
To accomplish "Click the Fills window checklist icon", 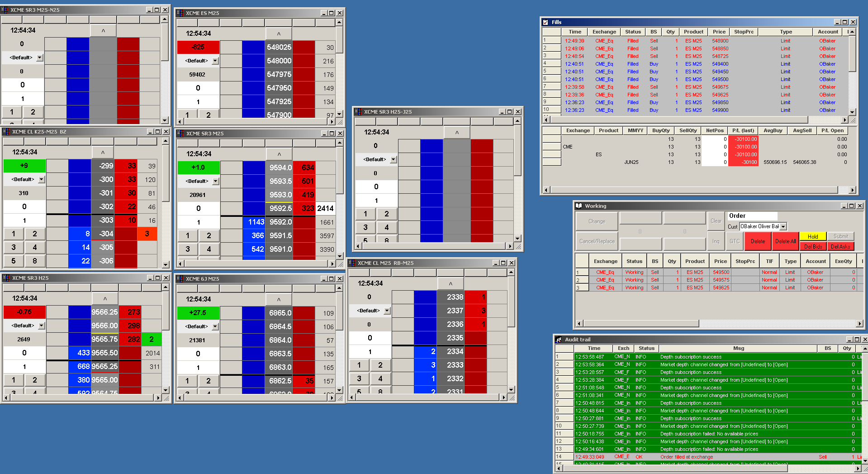I will pos(545,22).
